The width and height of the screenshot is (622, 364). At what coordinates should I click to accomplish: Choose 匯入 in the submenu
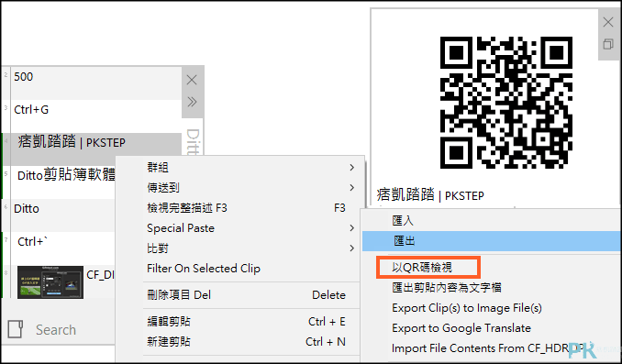492,220
